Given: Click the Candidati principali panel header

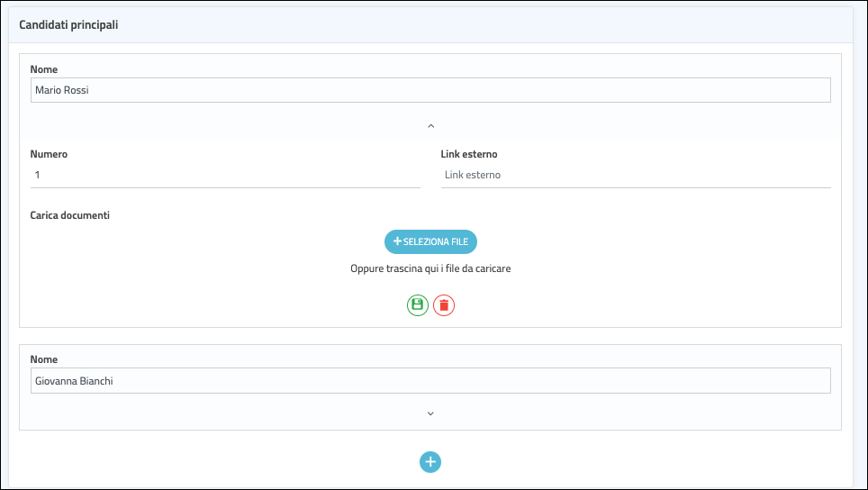Looking at the screenshot, I should pos(69,25).
